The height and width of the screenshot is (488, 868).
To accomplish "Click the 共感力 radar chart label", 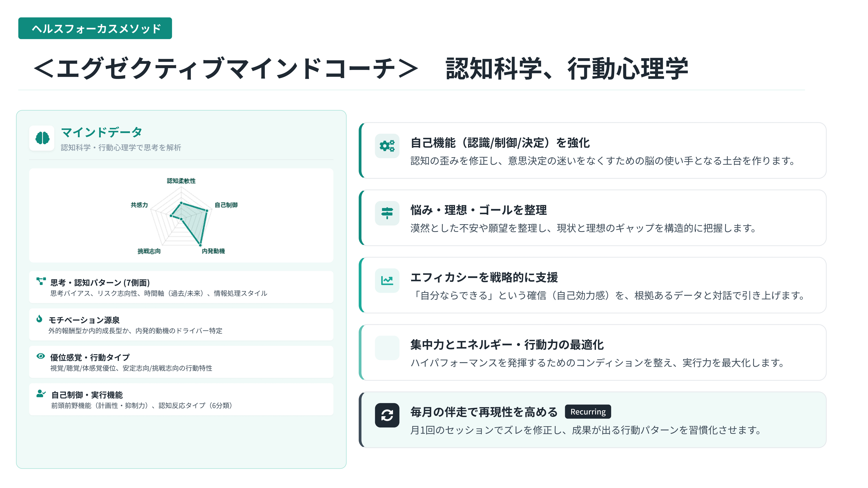I will pyautogui.click(x=139, y=205).
